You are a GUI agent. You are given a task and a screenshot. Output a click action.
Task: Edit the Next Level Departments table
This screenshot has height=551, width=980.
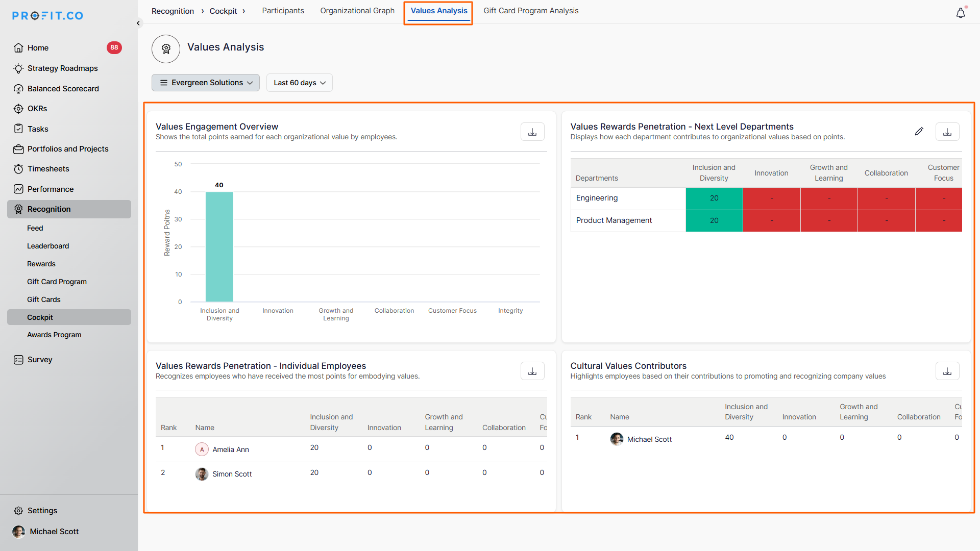(x=919, y=132)
